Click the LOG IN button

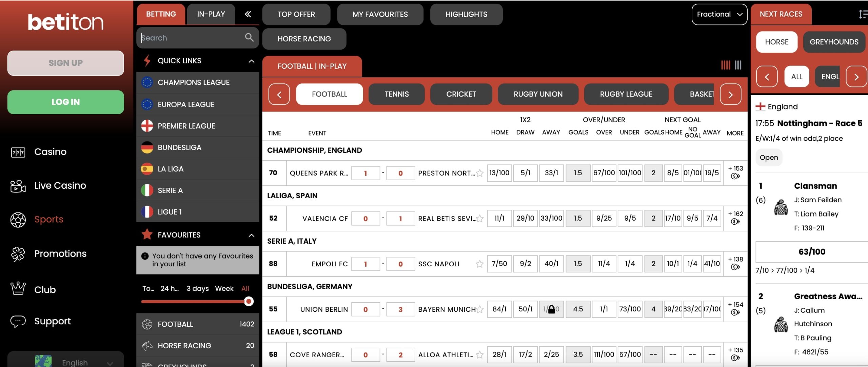point(66,102)
